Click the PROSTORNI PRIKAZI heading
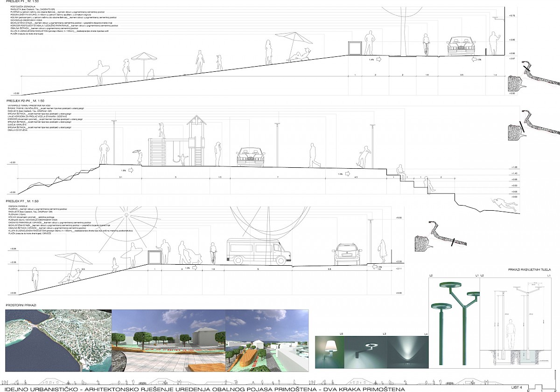This screenshot has height=392, width=560. 21,305
